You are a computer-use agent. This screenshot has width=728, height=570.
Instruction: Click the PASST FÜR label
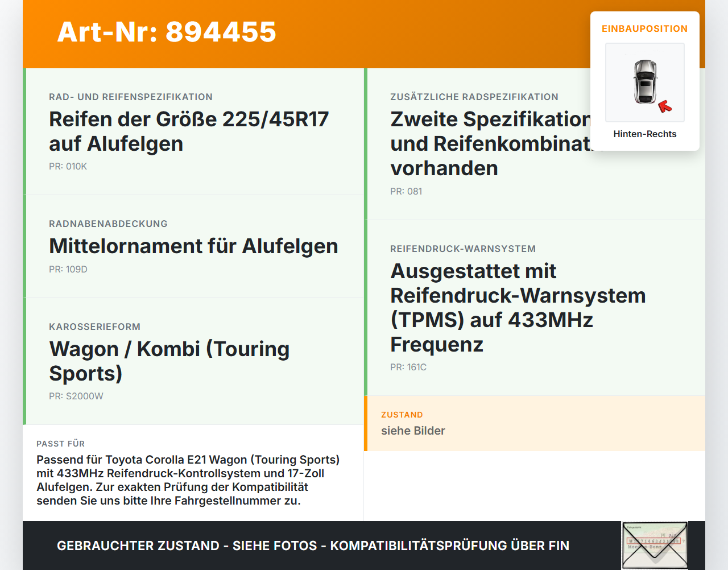pos(60,444)
